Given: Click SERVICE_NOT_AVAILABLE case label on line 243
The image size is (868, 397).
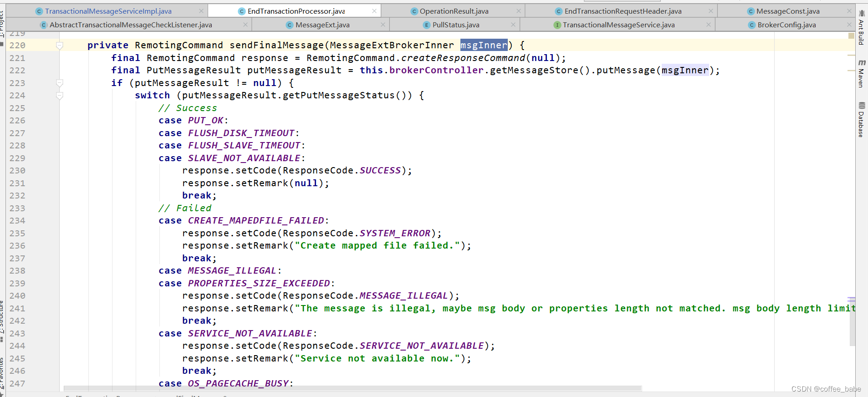Looking at the screenshot, I should tap(250, 333).
